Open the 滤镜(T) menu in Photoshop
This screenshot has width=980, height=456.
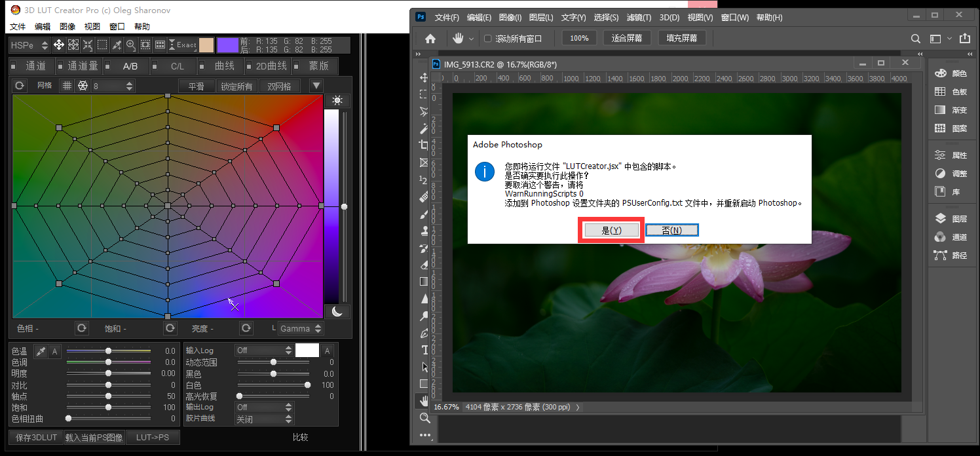[638, 18]
